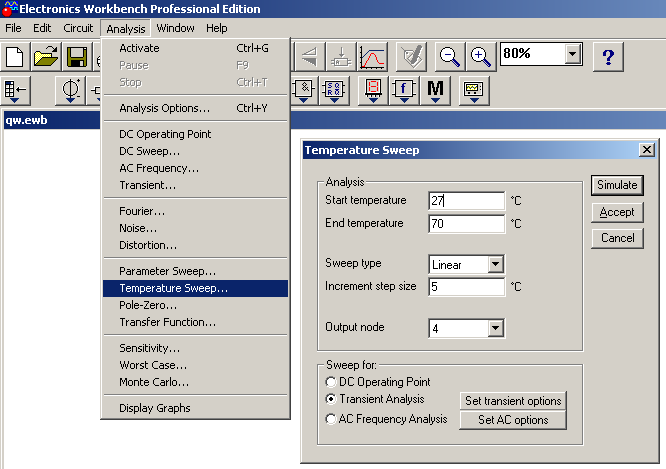
Task: Select the AC Frequency Analysis radio button
Action: (331, 419)
